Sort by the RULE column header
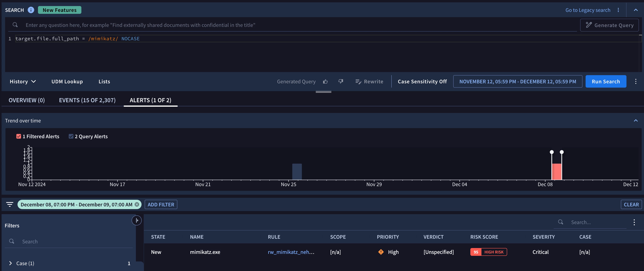Screen dimensions: 644x271 coord(274,237)
